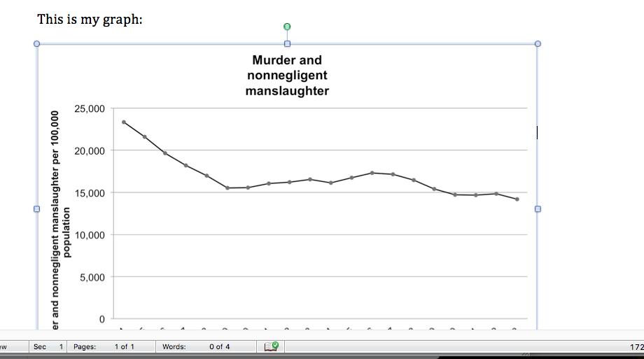This screenshot has width=644, height=359.
Task: Click the right-middle square resize handle
Action: click(538, 209)
